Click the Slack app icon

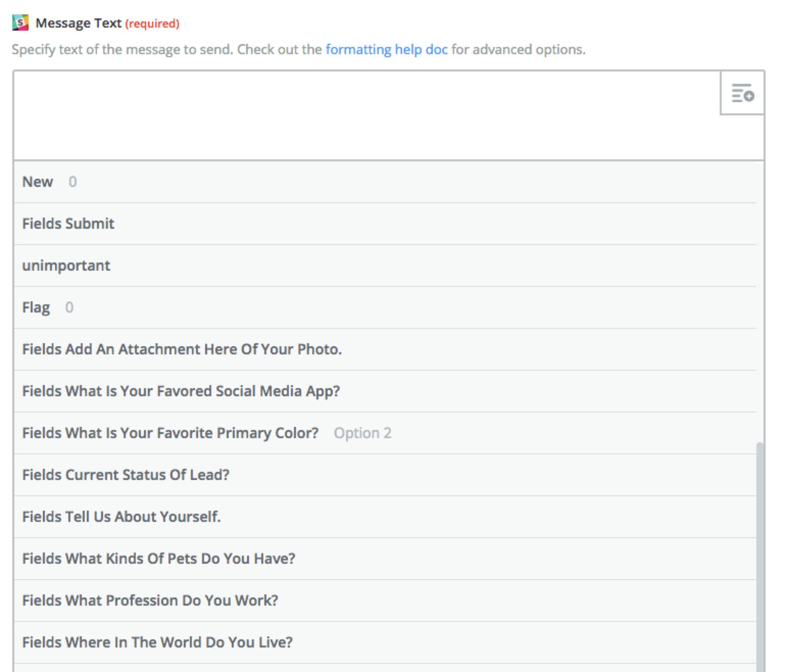20,23
